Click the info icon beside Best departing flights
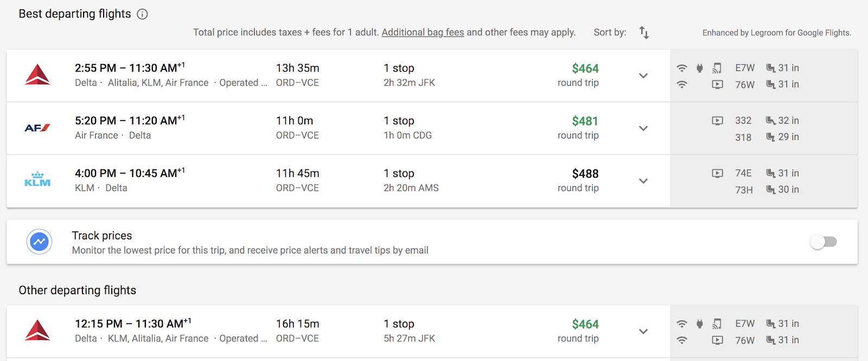 tap(142, 14)
